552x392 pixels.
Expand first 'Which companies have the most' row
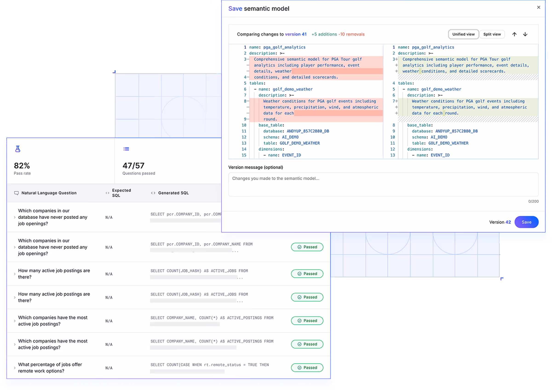(x=15, y=321)
